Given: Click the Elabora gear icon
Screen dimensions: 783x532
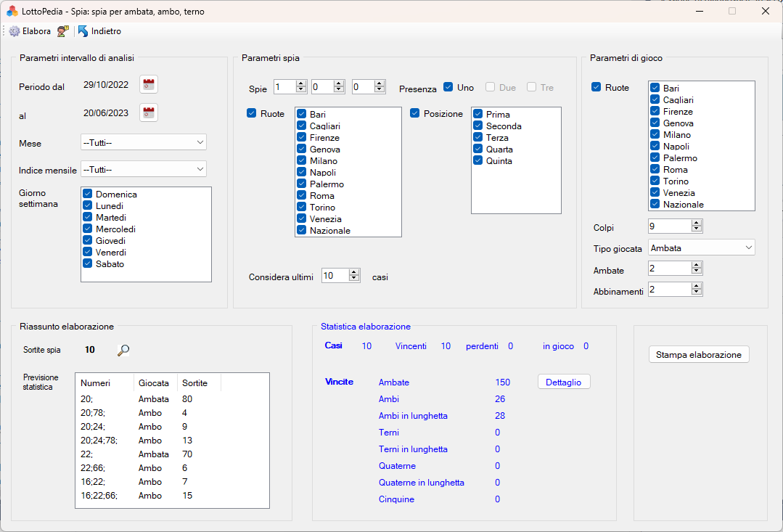Looking at the screenshot, I should pos(15,31).
